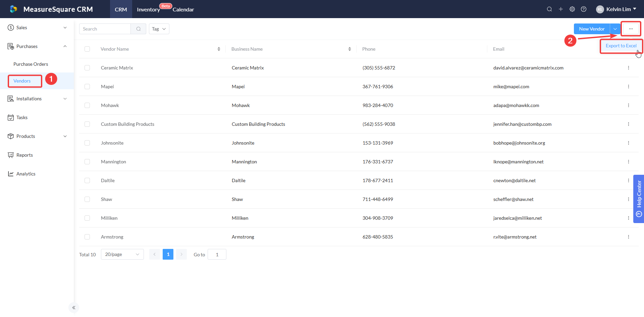Open row actions for Daltile

pyautogui.click(x=629, y=180)
